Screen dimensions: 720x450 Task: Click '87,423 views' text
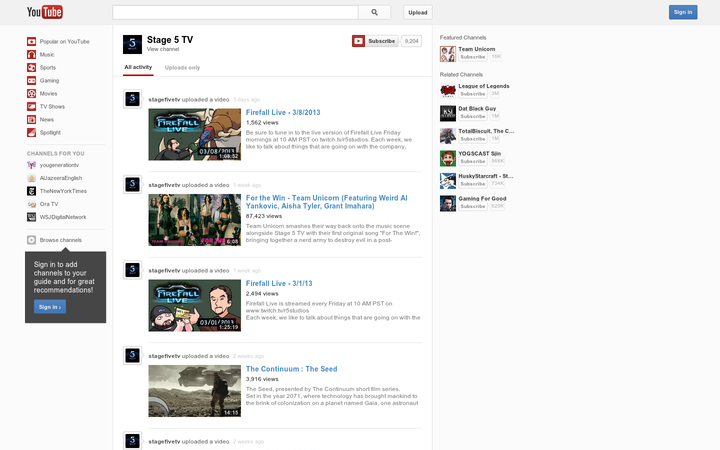tap(264, 216)
